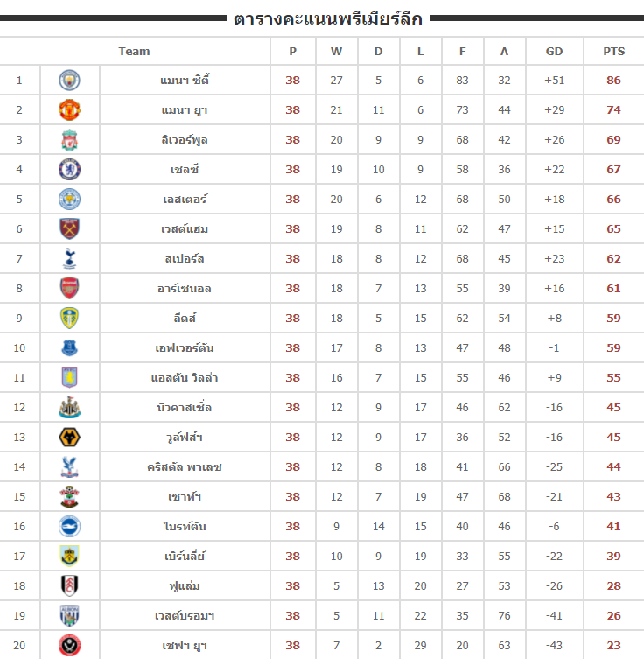Click the Manchester City crest icon
The height and width of the screenshot is (659, 644).
click(x=69, y=81)
